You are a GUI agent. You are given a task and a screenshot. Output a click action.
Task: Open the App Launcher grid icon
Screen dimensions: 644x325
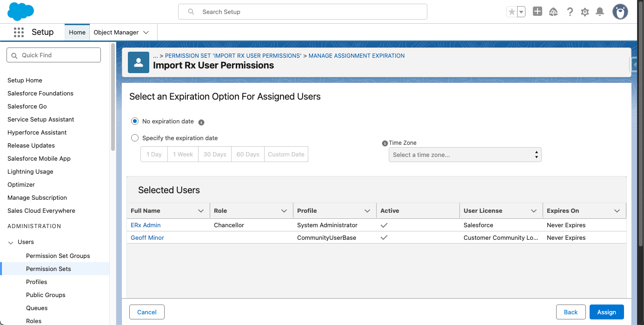click(x=19, y=32)
